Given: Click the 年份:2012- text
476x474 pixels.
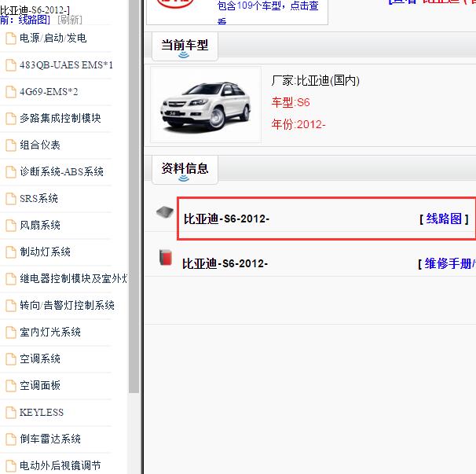Looking at the screenshot, I should (x=298, y=124).
